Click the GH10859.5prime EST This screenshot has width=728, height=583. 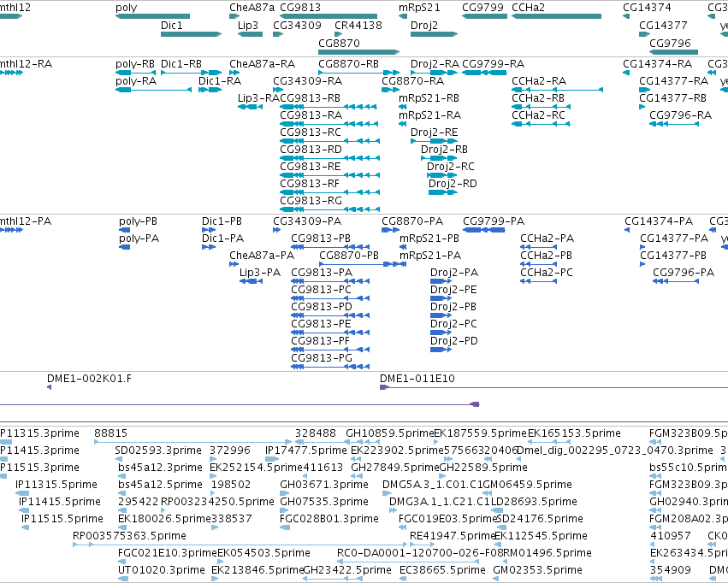(x=362, y=442)
